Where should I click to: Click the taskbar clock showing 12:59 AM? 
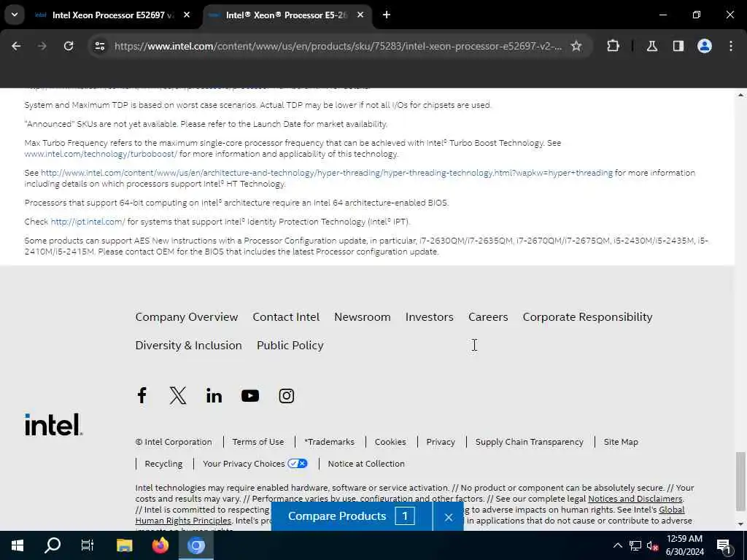tap(684, 545)
